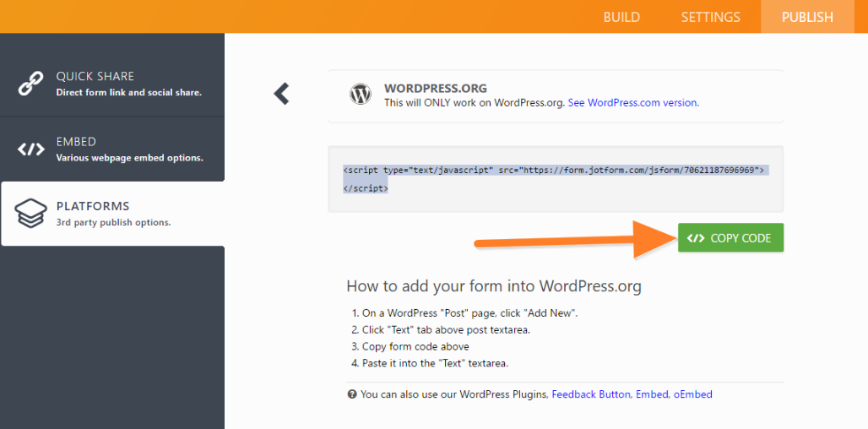Screen dimensions: 868x429
Task: Click the oEmbed plugin link
Action: 693,394
